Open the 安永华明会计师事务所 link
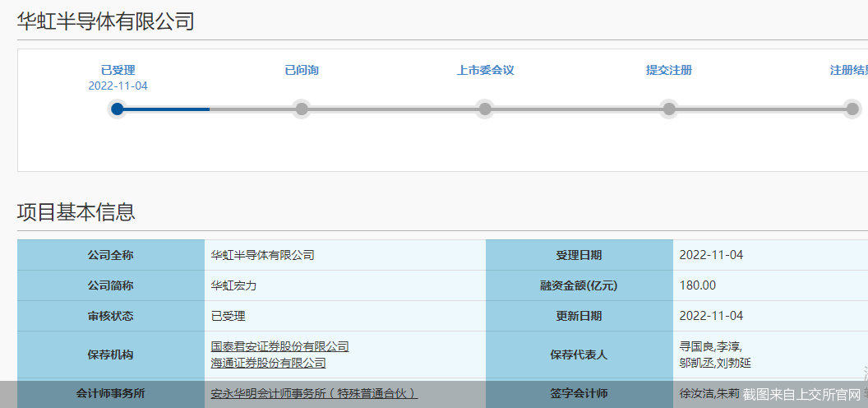Screen dimensions: 868x408 coord(314,393)
